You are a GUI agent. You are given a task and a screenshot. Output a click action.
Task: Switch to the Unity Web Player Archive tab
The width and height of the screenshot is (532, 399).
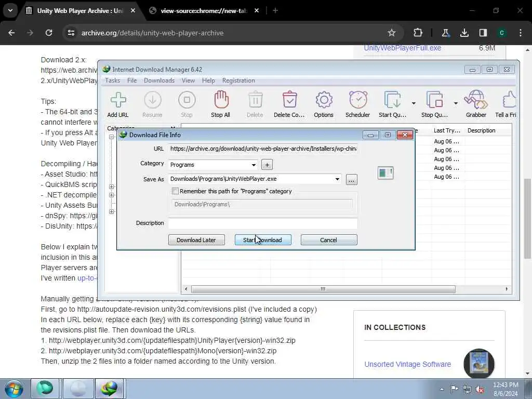coord(80,10)
